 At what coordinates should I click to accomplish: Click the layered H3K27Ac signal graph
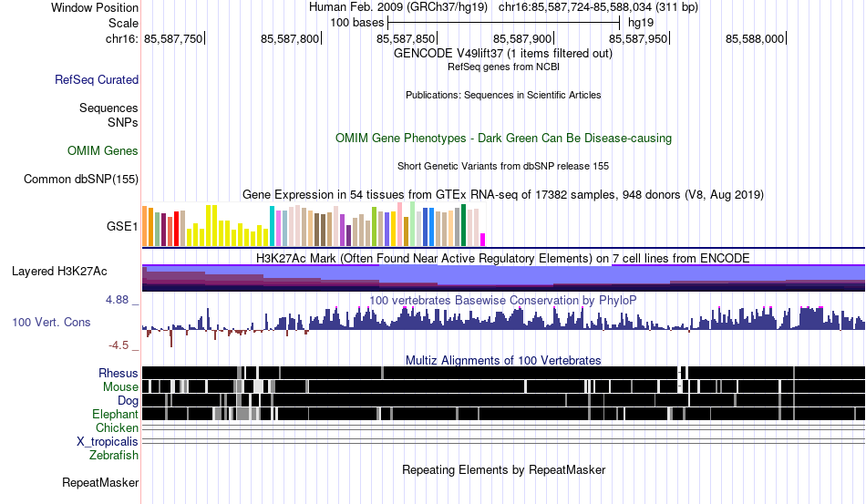pyautogui.click(x=503, y=278)
